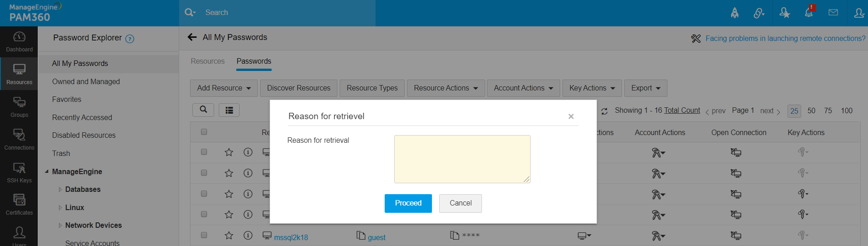Select Recently Accessed in Password Explorer
Viewport: 868px width, 246px height.
82,117
